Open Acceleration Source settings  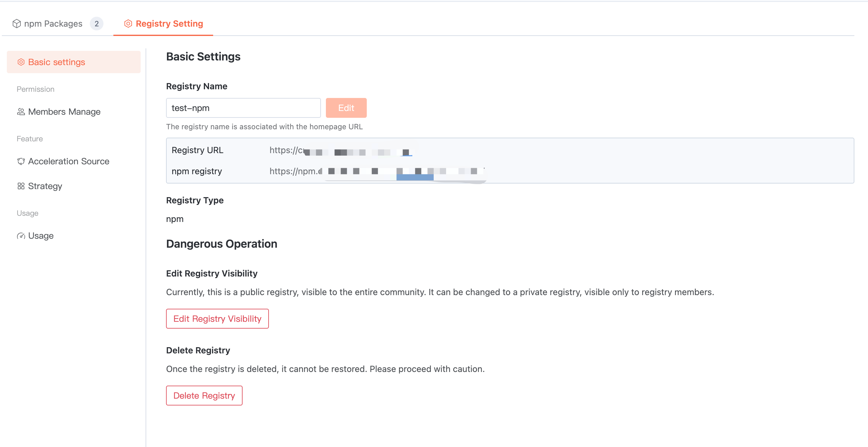(x=68, y=161)
